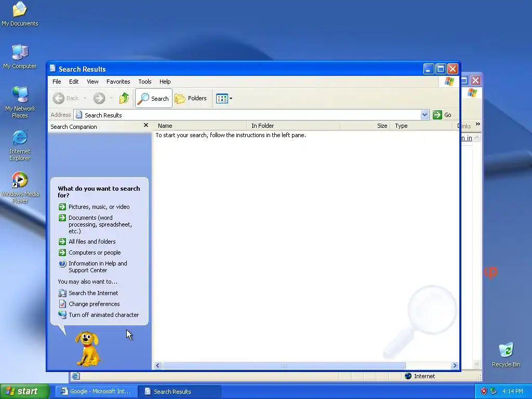Image resolution: width=532 pixels, height=399 pixels.
Task: Open the Back history dropdown arrow
Action: pos(85,98)
